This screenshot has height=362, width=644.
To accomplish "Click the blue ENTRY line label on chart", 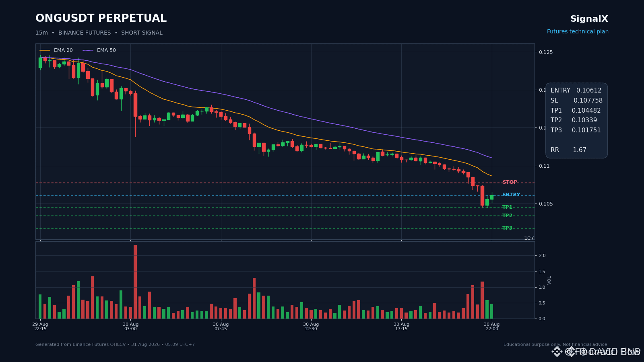I will click(511, 195).
